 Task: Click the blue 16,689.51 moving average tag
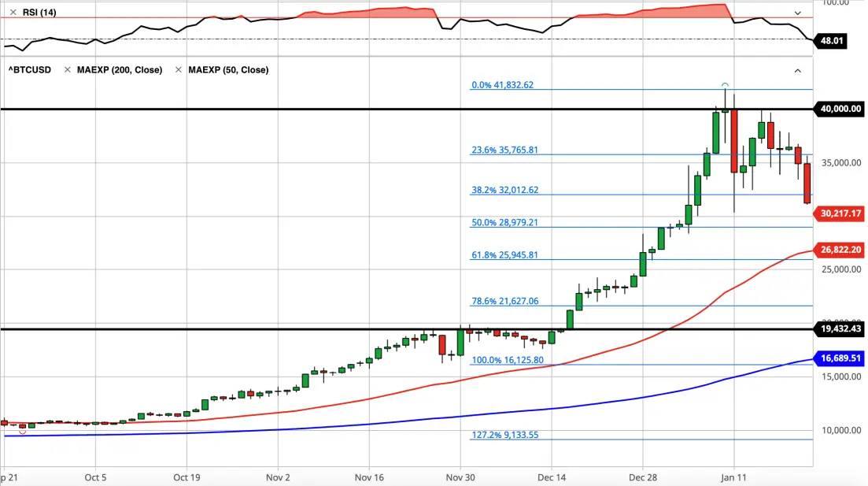click(x=839, y=358)
